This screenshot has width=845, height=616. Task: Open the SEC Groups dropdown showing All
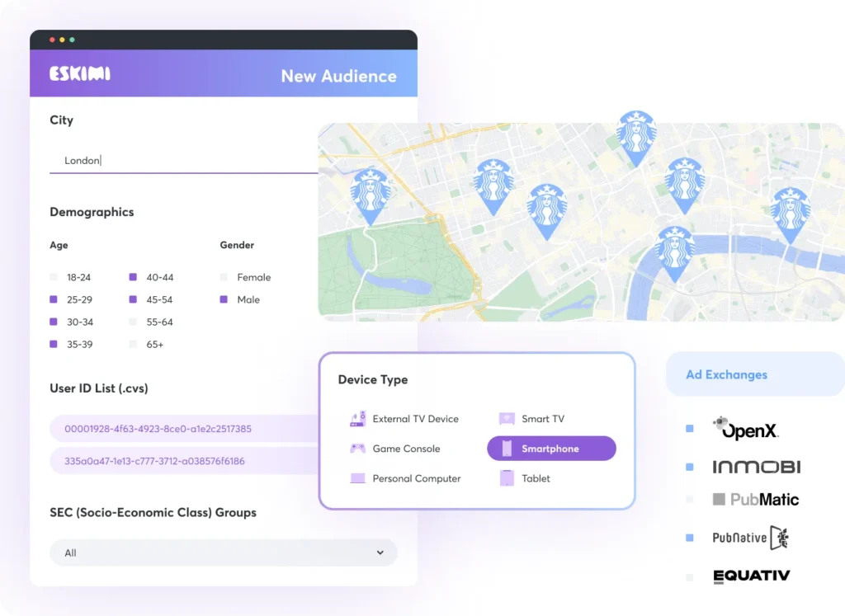pyautogui.click(x=224, y=553)
